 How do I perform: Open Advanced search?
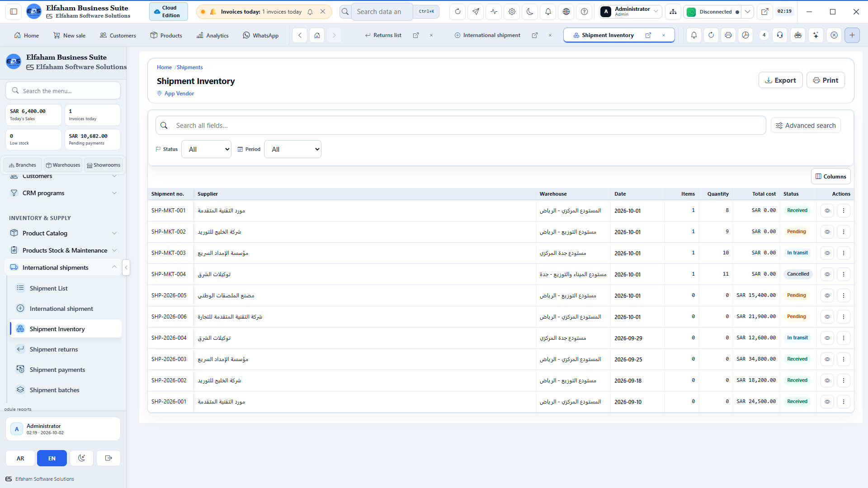pos(806,126)
